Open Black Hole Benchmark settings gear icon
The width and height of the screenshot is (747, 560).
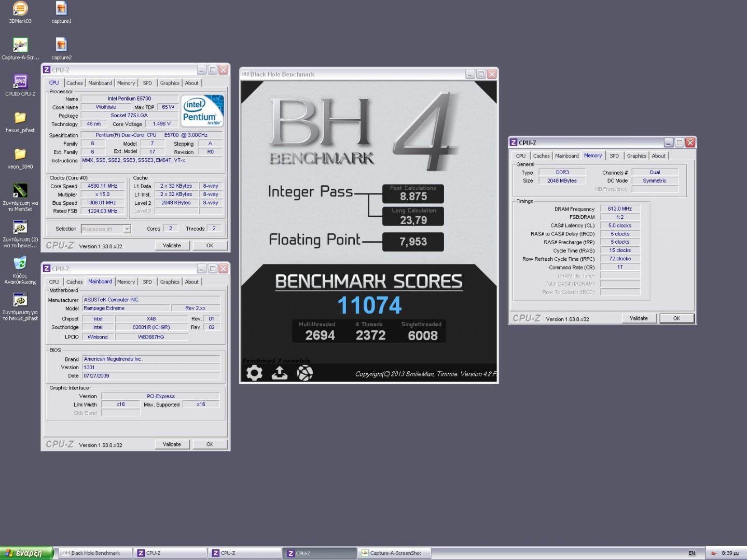[254, 373]
